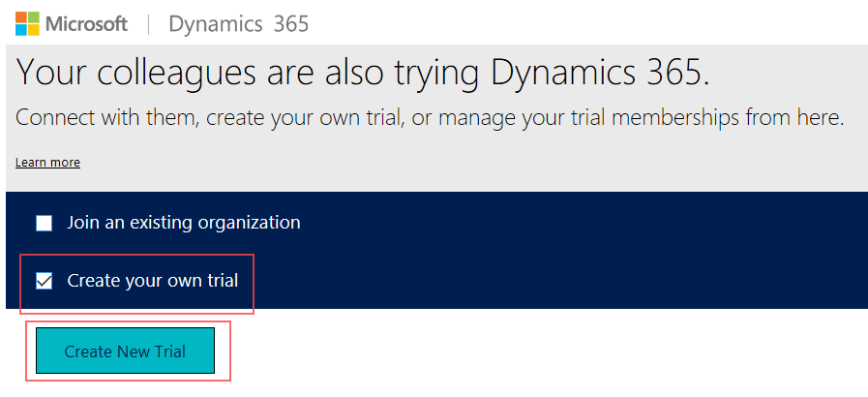The height and width of the screenshot is (397, 868).
Task: Select the Dynamics 365 title in the header
Action: tap(238, 23)
